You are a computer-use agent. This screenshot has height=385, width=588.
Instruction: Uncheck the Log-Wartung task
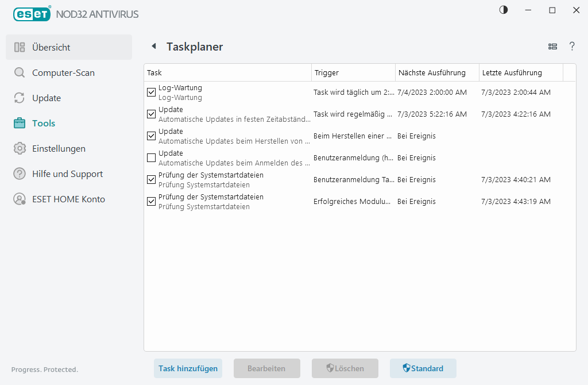click(x=151, y=92)
